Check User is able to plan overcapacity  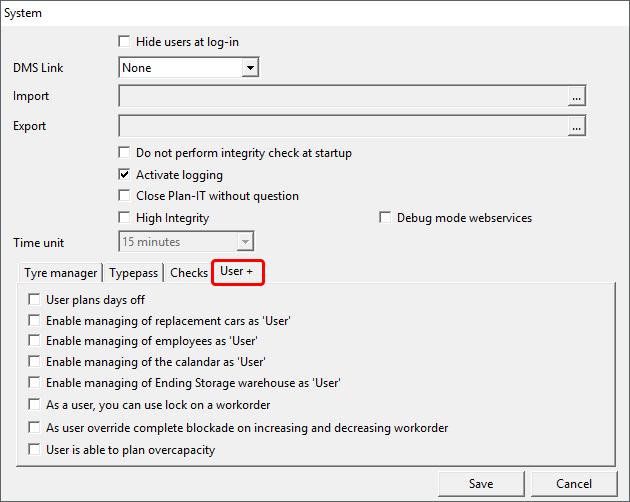tap(35, 450)
